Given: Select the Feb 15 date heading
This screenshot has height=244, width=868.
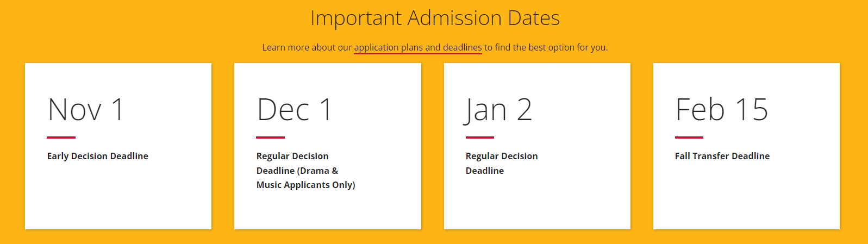Looking at the screenshot, I should click(721, 109).
